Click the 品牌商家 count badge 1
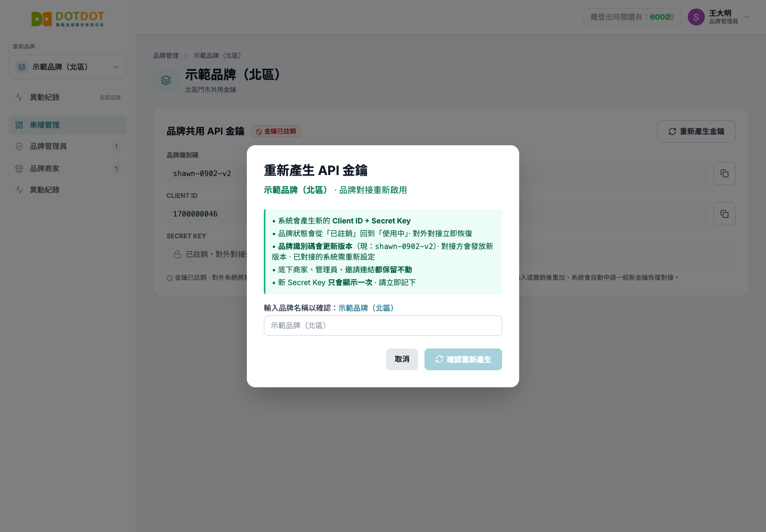The image size is (766, 532). pyautogui.click(x=116, y=169)
